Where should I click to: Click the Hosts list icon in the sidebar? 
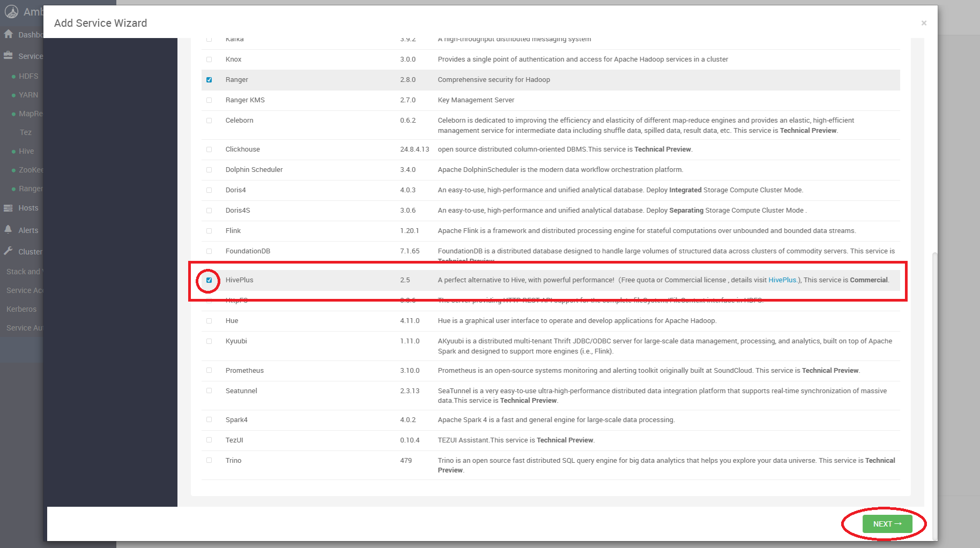pos(8,208)
